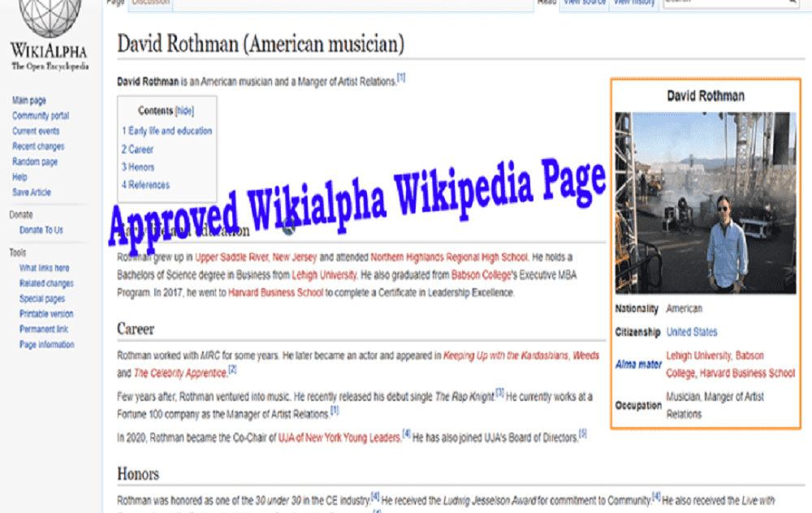This screenshot has width=812, height=513.
Task: Click the page title David Rothman (American musician)
Action: pos(261,44)
